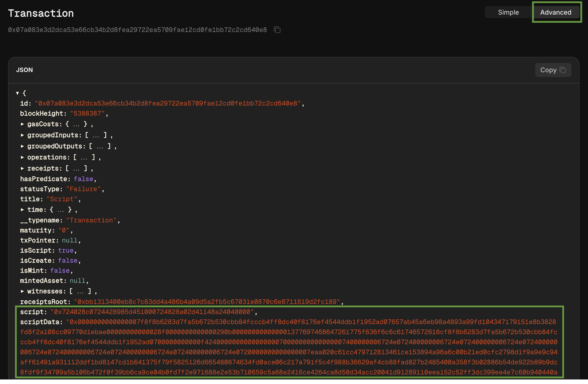Click the receiptsRoot hash value
Viewport: 588px width, 384px height.
coord(207,302)
